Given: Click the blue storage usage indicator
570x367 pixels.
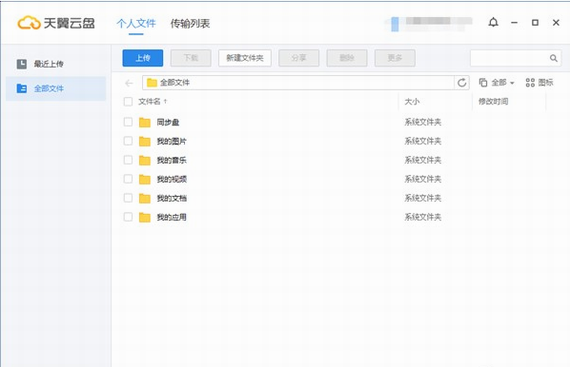Looking at the screenshot, I should pos(395,24).
